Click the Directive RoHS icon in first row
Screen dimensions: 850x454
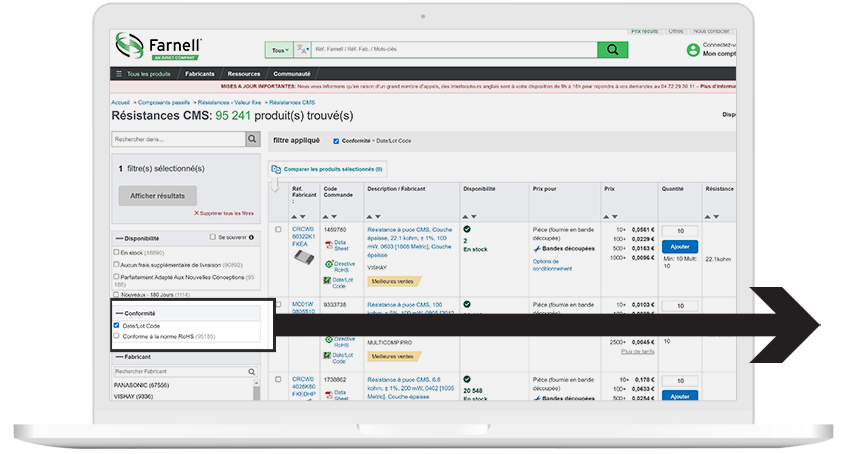(x=327, y=263)
